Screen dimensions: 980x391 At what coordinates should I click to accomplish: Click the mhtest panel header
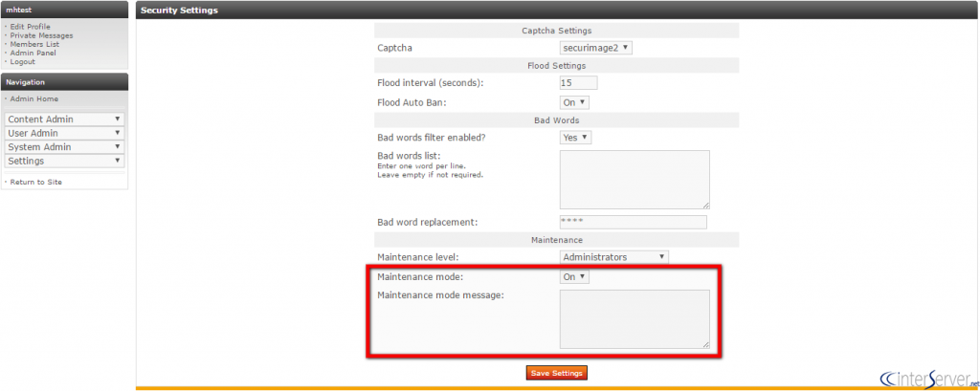click(x=64, y=10)
